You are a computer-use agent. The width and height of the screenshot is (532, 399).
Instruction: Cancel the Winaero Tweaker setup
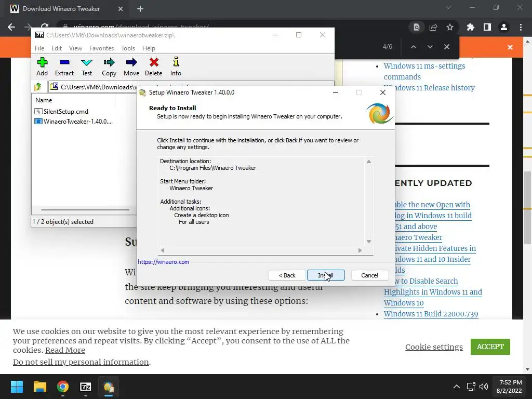click(x=369, y=275)
